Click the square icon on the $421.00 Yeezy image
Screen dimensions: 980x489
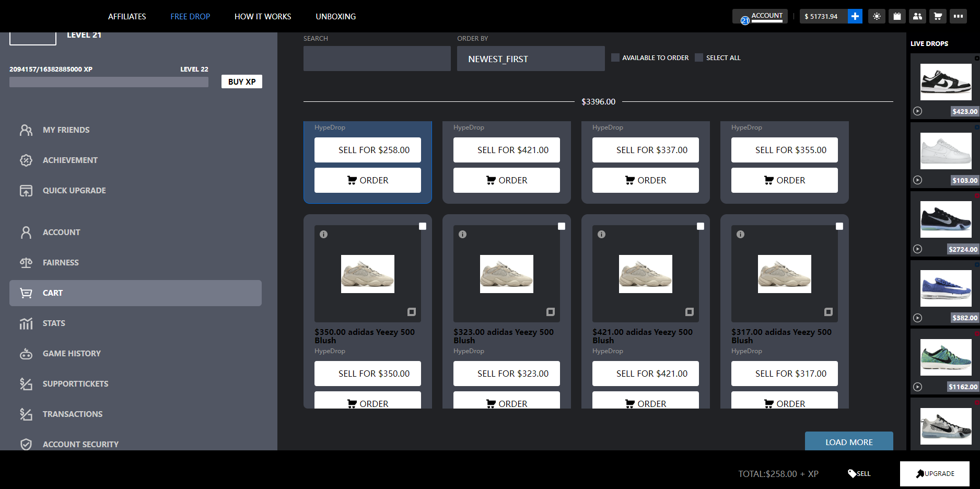point(690,312)
